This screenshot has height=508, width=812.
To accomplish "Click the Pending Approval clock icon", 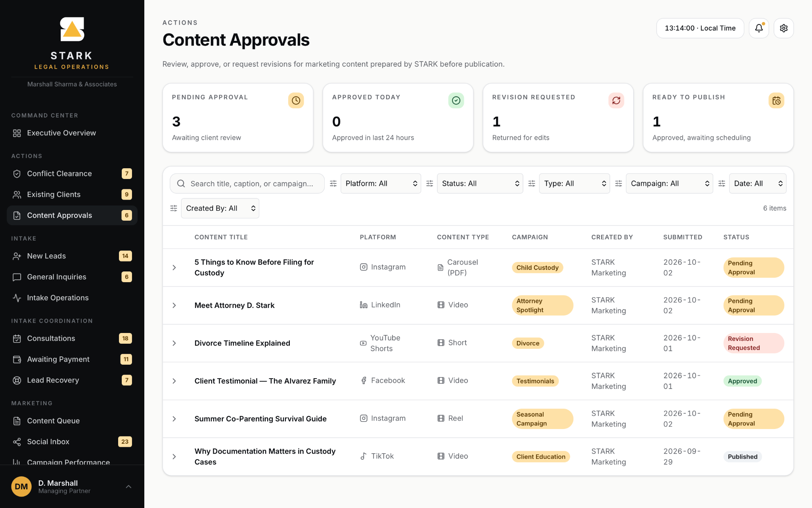I will [296, 100].
